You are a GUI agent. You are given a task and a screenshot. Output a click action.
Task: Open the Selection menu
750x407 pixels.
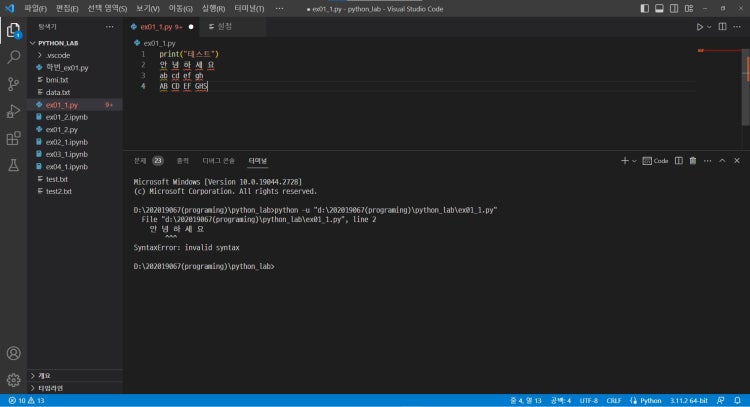coord(107,9)
